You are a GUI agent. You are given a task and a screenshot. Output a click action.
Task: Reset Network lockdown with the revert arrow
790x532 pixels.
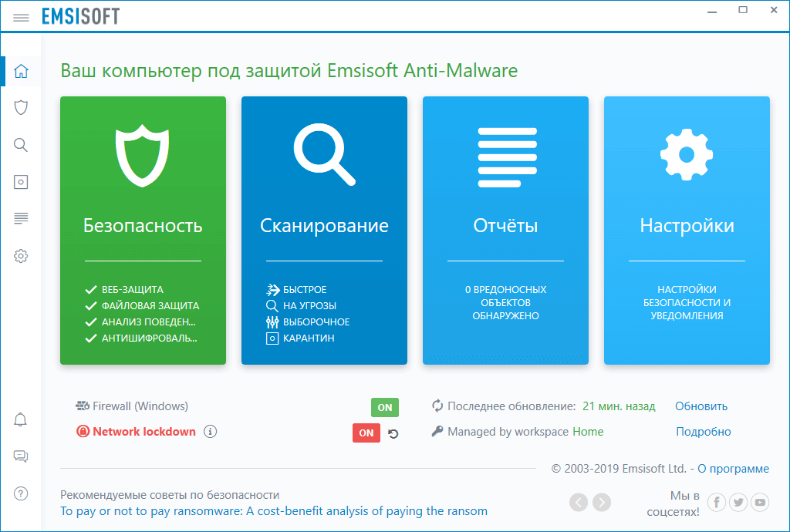coord(393,433)
